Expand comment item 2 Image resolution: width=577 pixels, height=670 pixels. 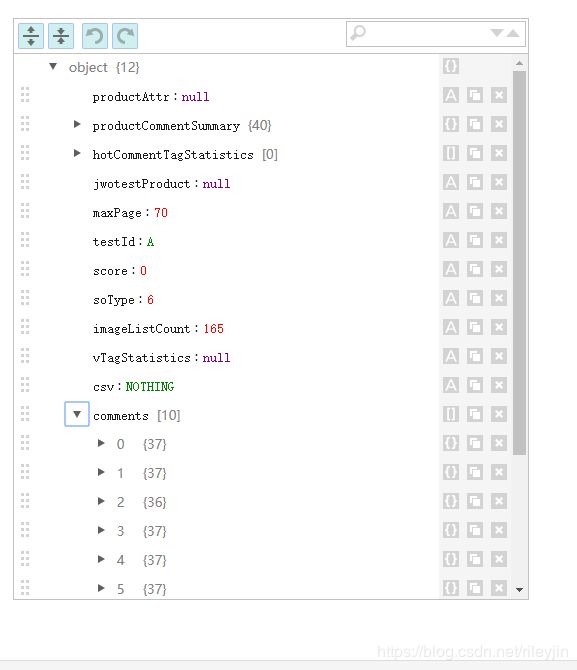coord(101,501)
